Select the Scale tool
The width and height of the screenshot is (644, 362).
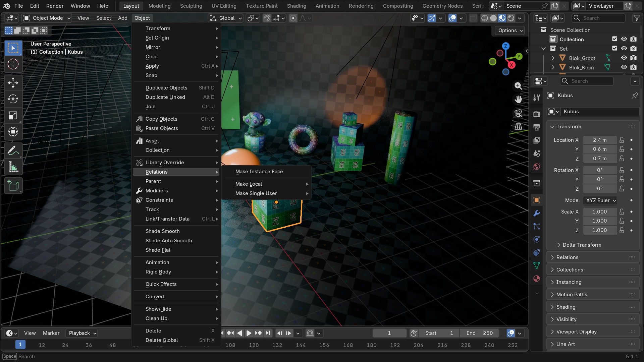pos(13,115)
